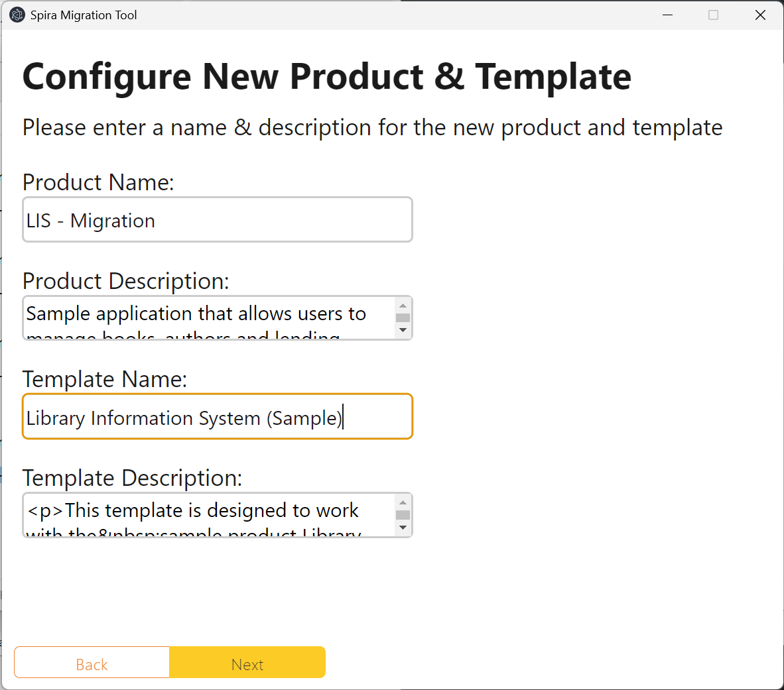Click the Template Description scrollbar thumb
The height and width of the screenshot is (690, 784).
(x=403, y=515)
